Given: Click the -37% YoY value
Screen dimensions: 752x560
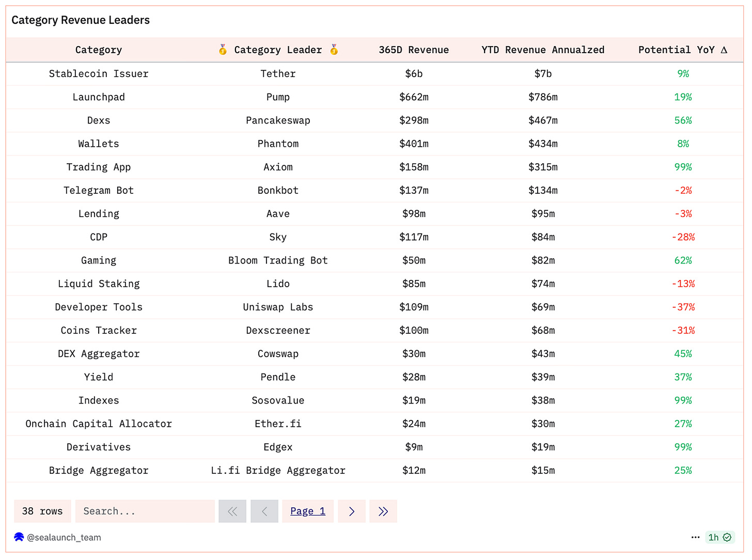Looking at the screenshot, I should [683, 307].
